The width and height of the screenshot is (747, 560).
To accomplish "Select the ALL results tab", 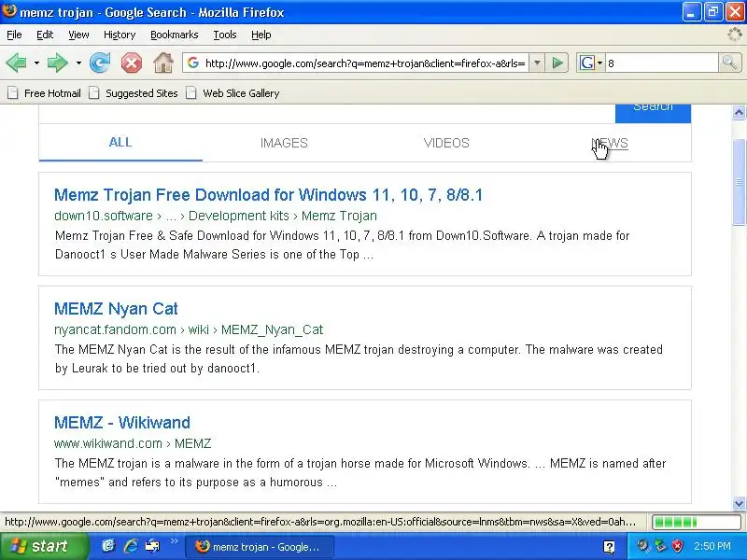I will [120, 143].
